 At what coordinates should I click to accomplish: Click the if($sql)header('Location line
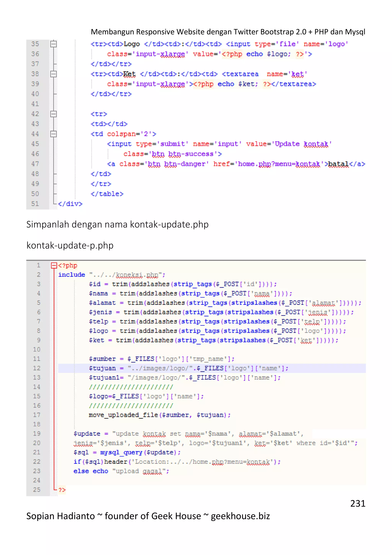177,462
